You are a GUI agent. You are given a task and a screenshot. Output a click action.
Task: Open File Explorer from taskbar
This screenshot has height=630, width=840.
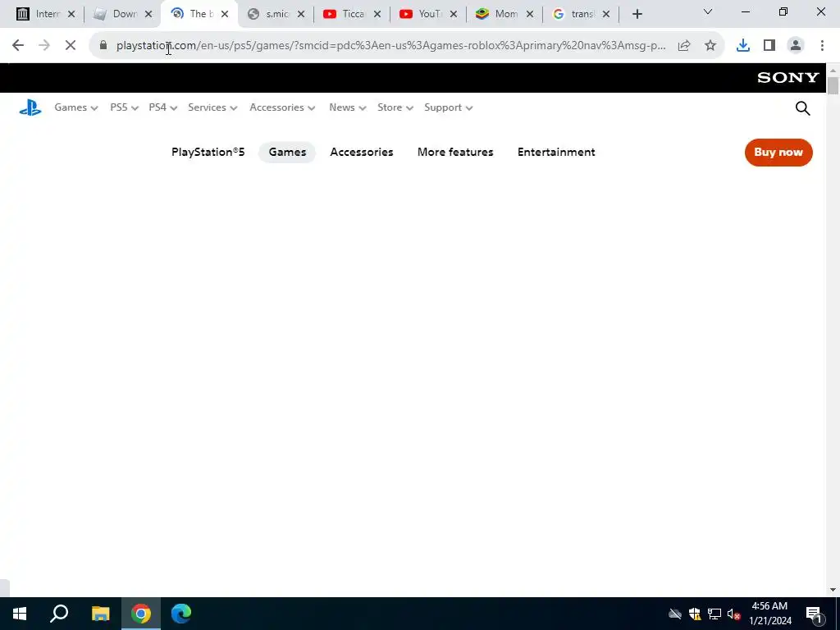click(100, 614)
